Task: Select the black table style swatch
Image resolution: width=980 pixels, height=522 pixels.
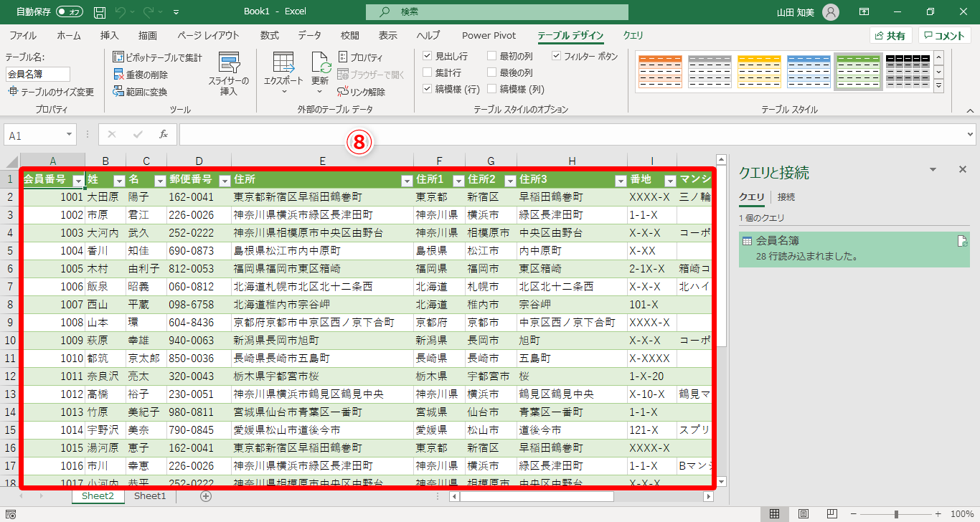Action: [x=908, y=72]
